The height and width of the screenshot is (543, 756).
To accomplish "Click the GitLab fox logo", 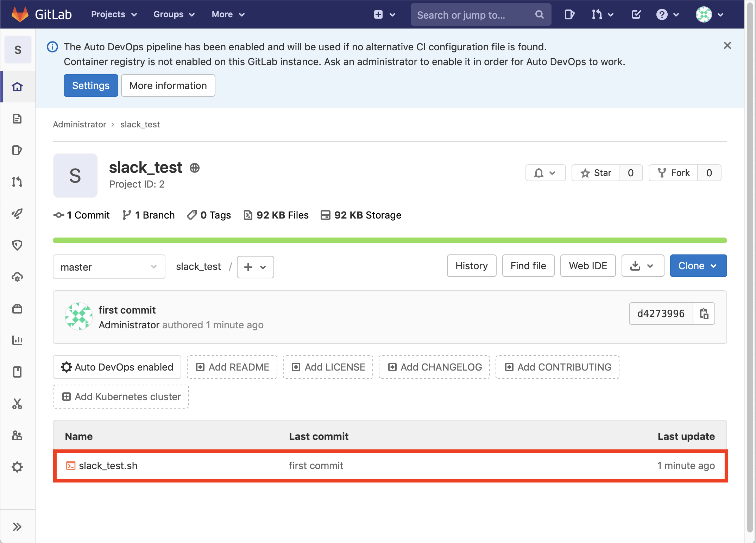I will pos(20,14).
